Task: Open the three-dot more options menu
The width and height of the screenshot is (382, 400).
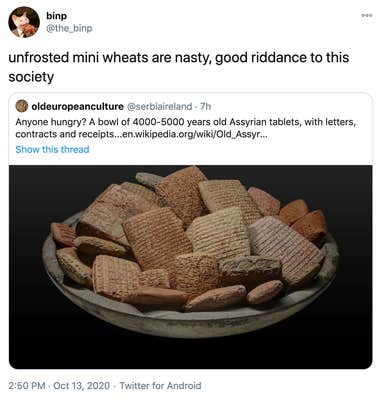Action: point(366,15)
